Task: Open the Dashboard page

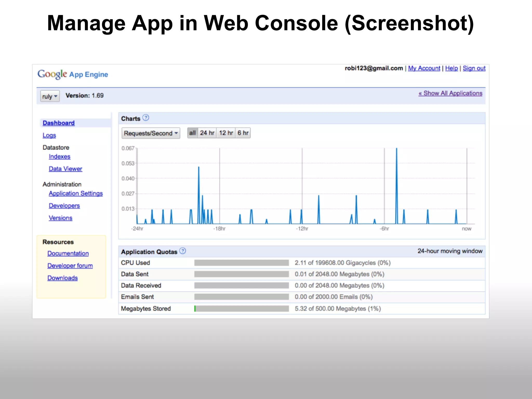Action: pos(58,123)
